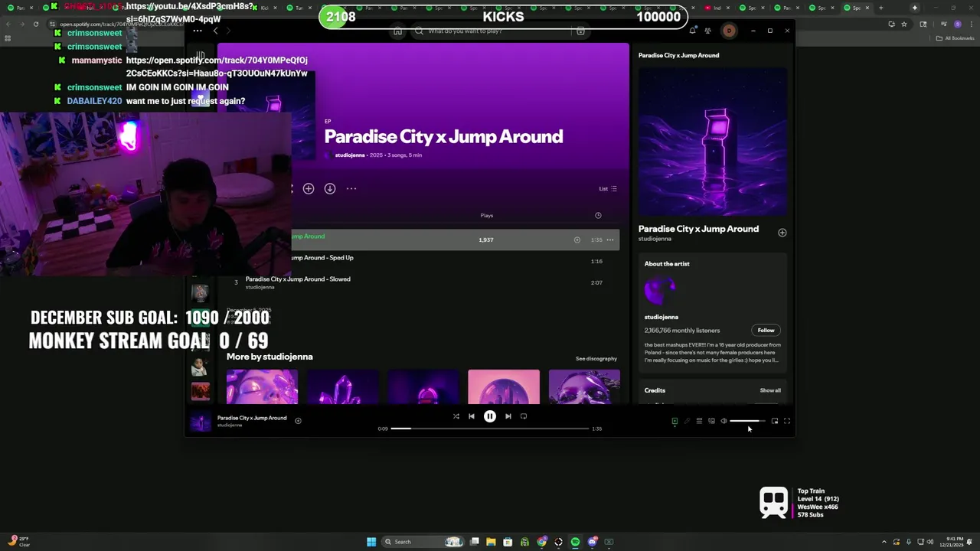Pause the current song
Screen dimensions: 980x551
click(x=490, y=416)
